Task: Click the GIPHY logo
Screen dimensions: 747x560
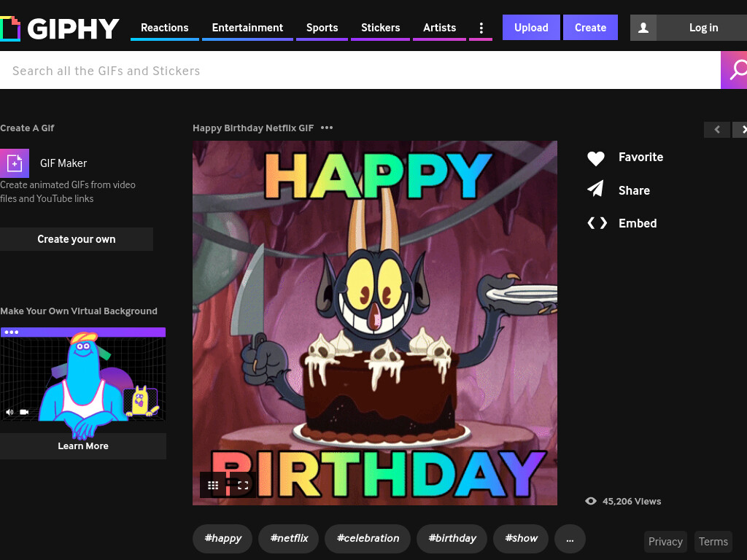Action: tap(60, 28)
